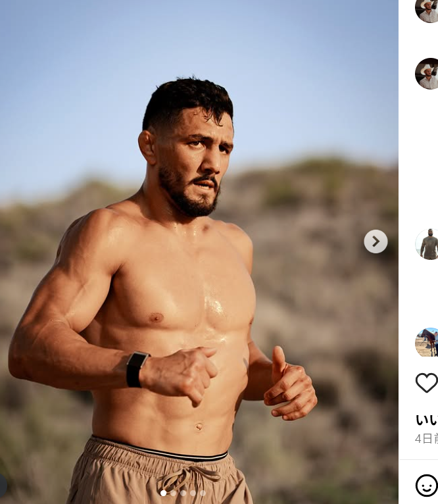
Task: Click the black smartwatch in the photo
Action: click(x=137, y=369)
